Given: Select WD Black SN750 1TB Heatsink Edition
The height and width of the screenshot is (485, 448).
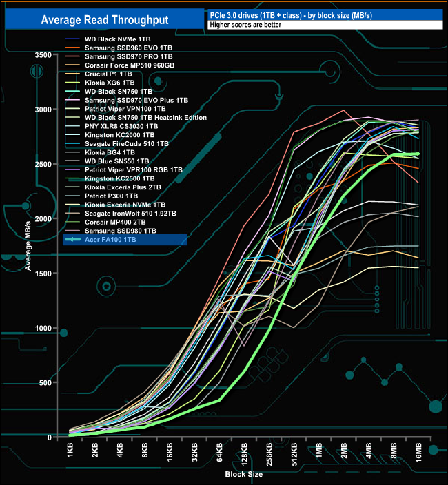Looking at the screenshot, I should pos(145,118).
